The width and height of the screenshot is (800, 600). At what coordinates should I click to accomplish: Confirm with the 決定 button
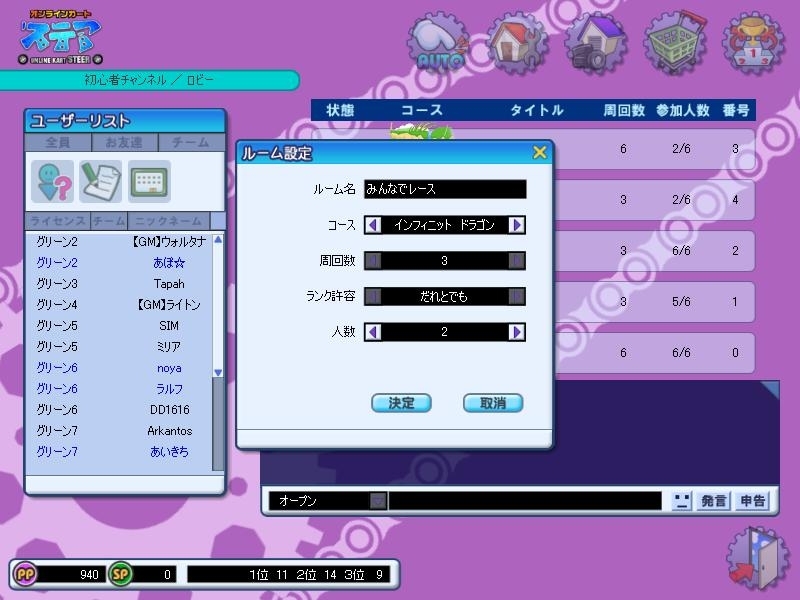coord(401,403)
